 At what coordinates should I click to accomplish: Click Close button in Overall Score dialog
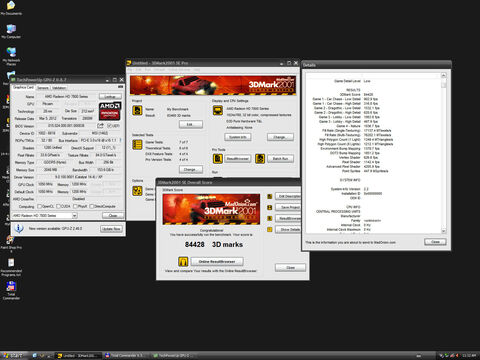[x=290, y=267]
